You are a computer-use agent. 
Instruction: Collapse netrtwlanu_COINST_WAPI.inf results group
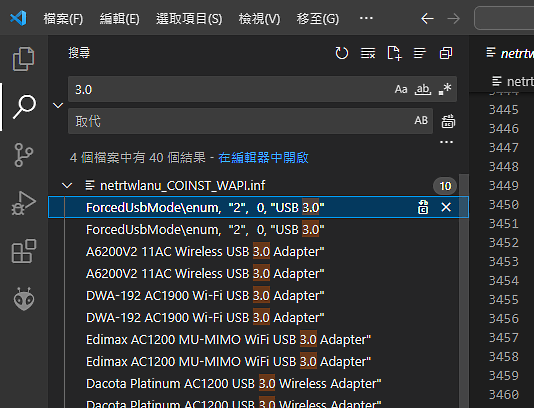[x=67, y=186]
